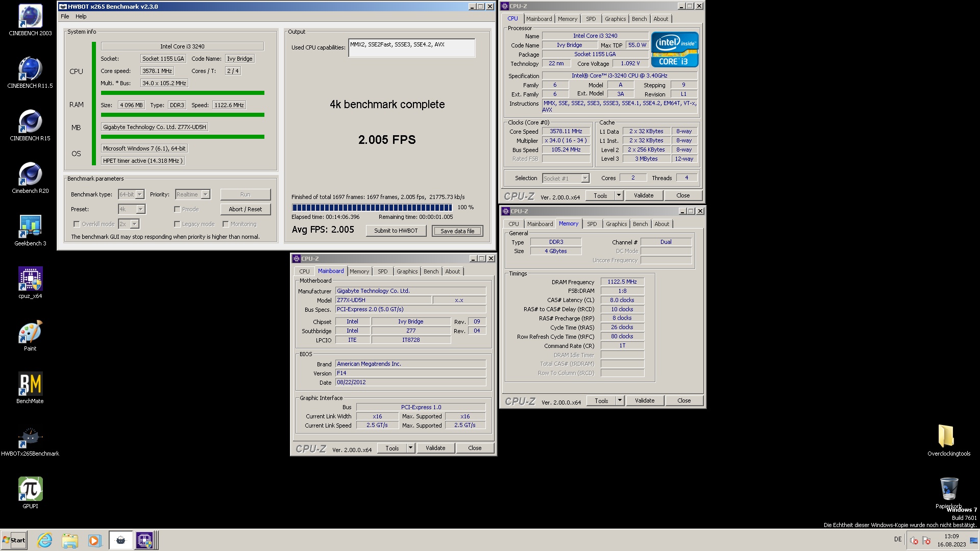The height and width of the screenshot is (551, 980).
Task: Open CINEBENCH 2003 desktop shortcut
Action: [30, 20]
